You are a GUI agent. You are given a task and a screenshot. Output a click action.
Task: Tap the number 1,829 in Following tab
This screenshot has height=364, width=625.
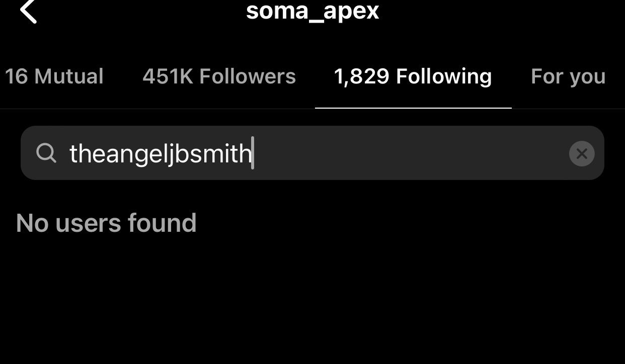coord(361,76)
